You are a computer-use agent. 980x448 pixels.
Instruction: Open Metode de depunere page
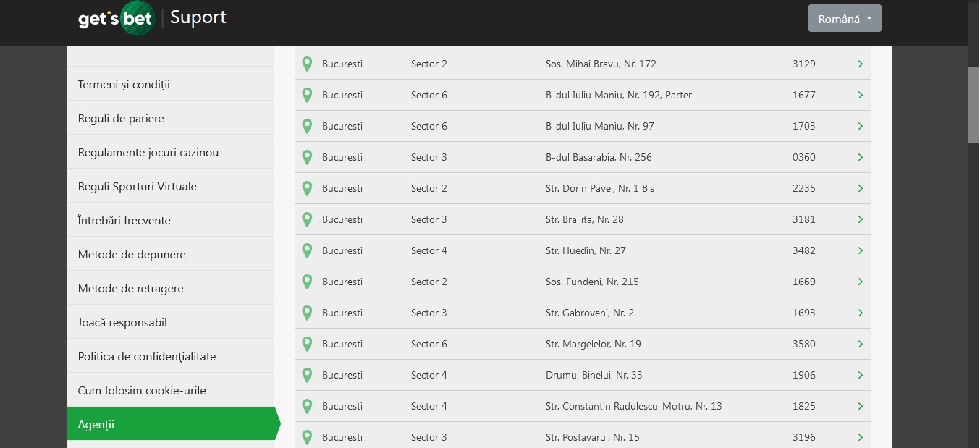pyautogui.click(x=170, y=254)
